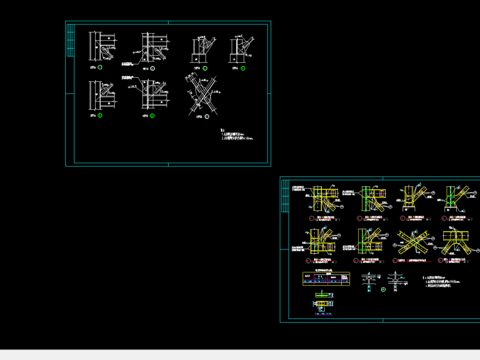Select small magenta-labeled detail below yellow table

[x=323, y=303]
